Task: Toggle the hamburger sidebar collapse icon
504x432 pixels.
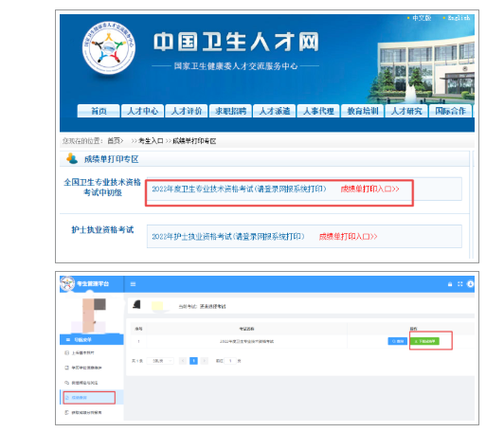Action: pos(133,284)
